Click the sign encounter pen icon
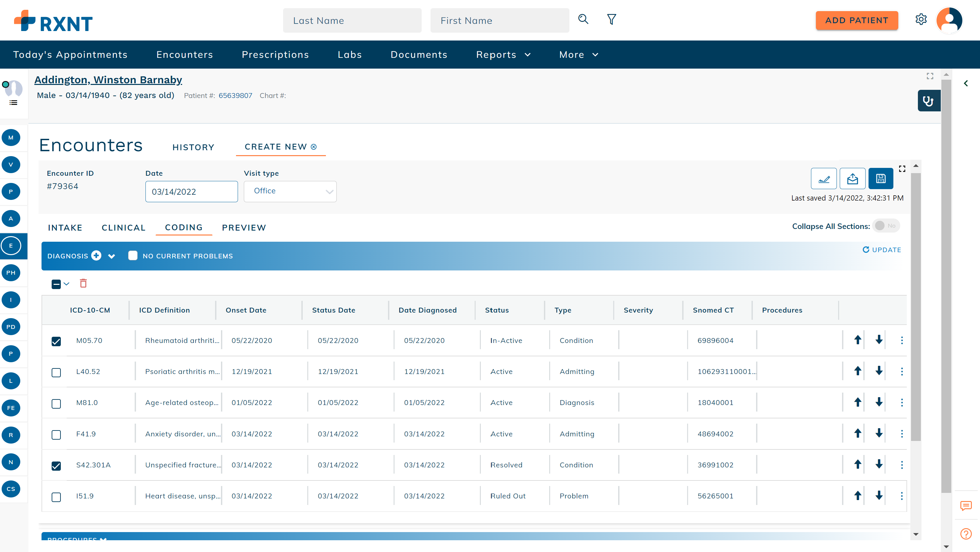The height and width of the screenshot is (552, 980). [x=824, y=179]
